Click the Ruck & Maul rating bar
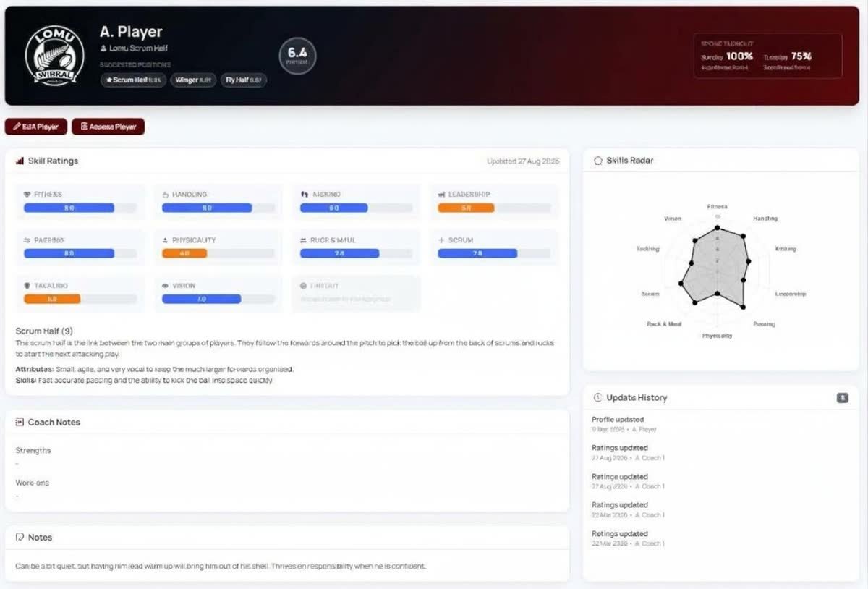 pos(357,253)
